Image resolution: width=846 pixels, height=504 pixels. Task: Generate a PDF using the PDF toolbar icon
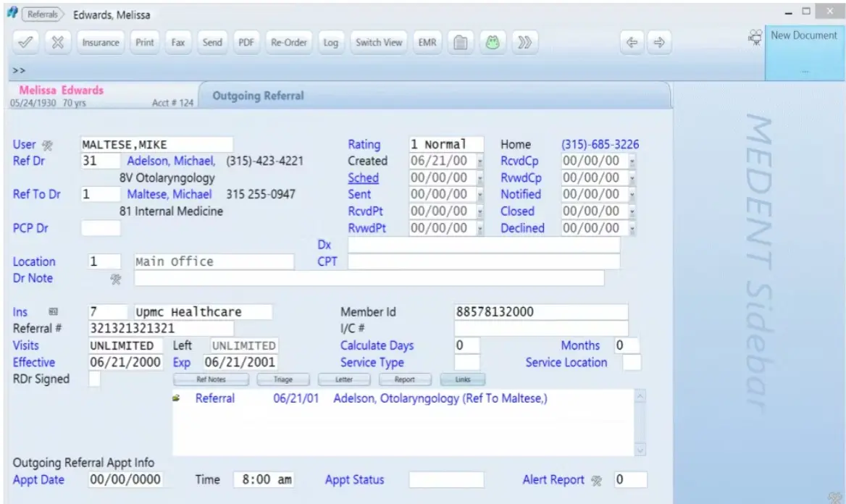coord(246,42)
